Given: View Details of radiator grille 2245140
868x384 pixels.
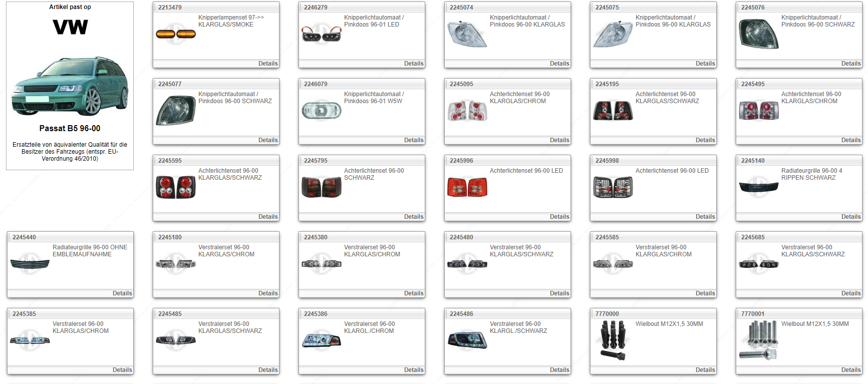Looking at the screenshot, I should pyautogui.click(x=850, y=217).
